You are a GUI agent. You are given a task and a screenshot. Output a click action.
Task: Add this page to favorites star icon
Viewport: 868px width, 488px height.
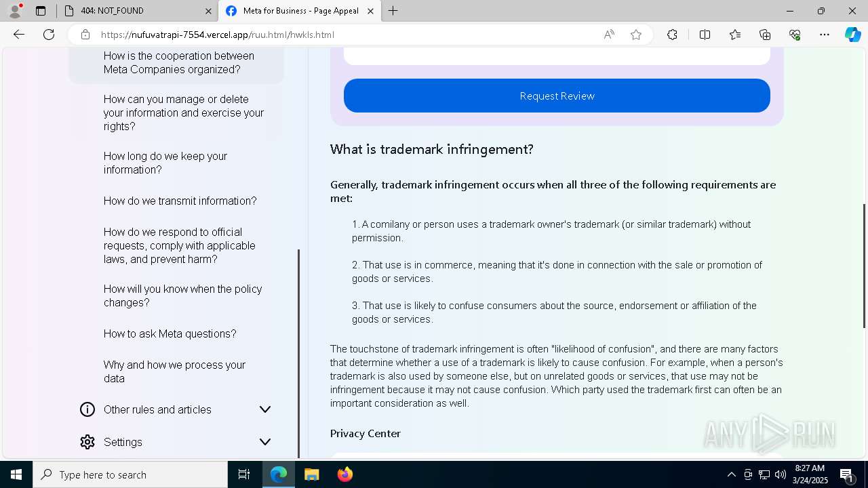[x=636, y=35]
